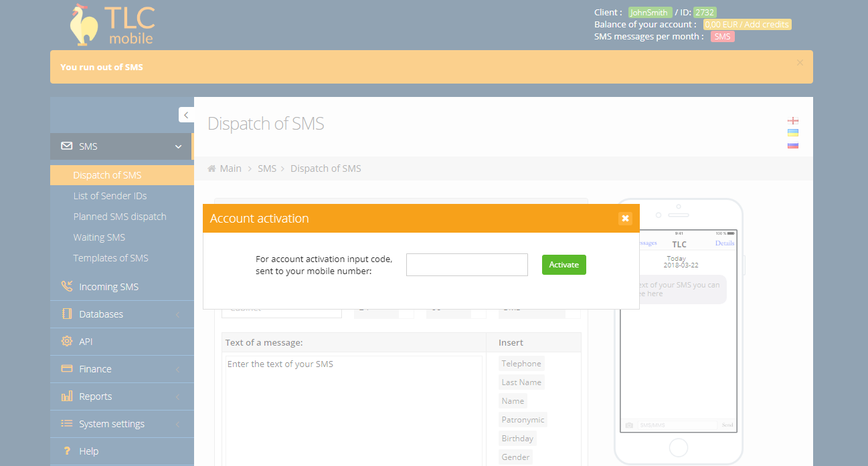
Task: Click the System settings list icon
Action: click(67, 423)
